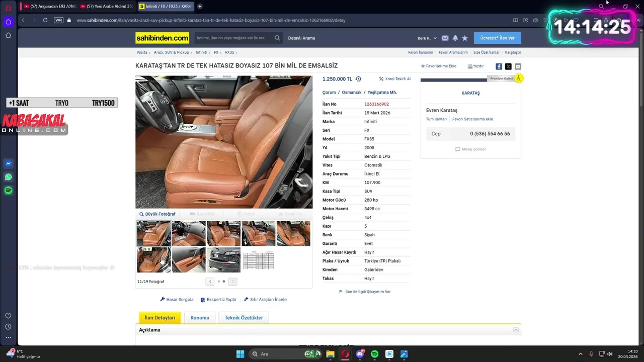
Task: Click the browser address bar URL
Action: click(x=211, y=20)
